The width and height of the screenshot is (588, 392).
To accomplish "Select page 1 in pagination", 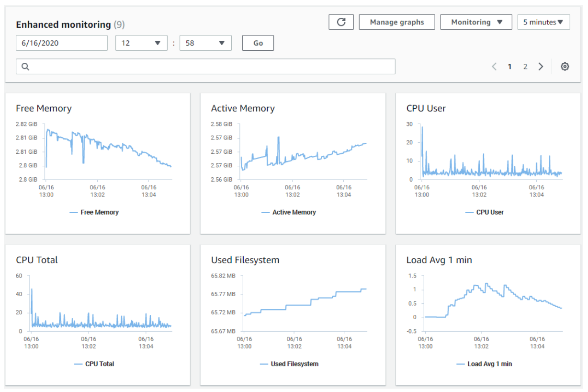I will click(510, 67).
